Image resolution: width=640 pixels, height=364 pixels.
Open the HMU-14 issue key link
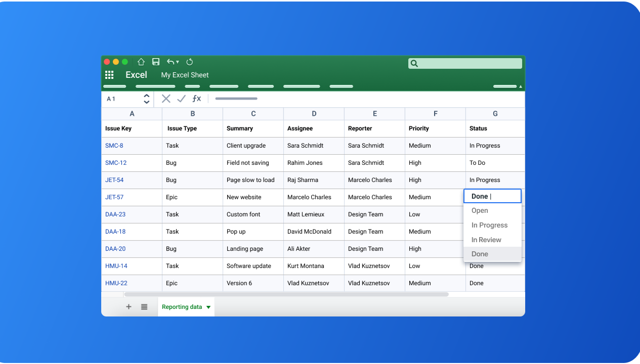click(x=116, y=266)
